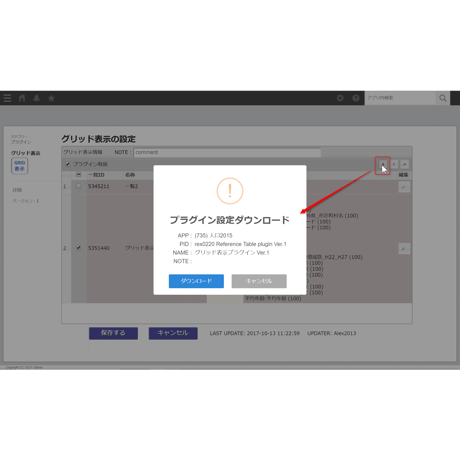Go to the home icon

(22, 98)
